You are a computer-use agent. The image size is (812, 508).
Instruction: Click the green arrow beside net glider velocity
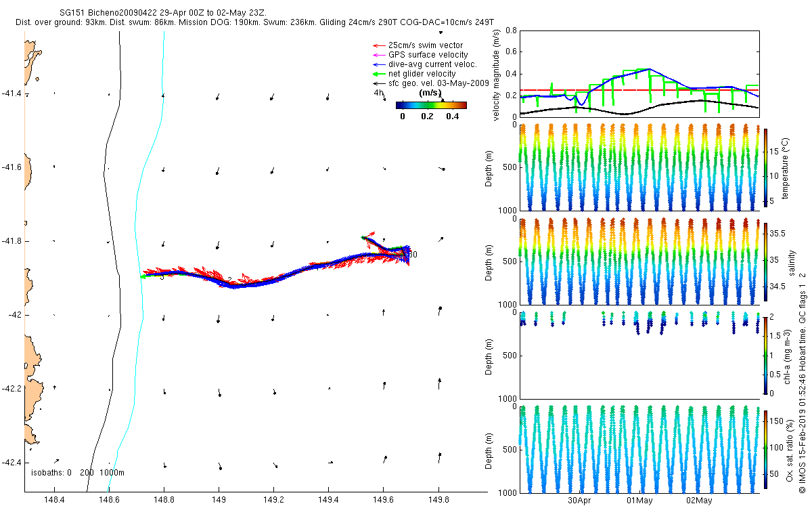point(378,74)
